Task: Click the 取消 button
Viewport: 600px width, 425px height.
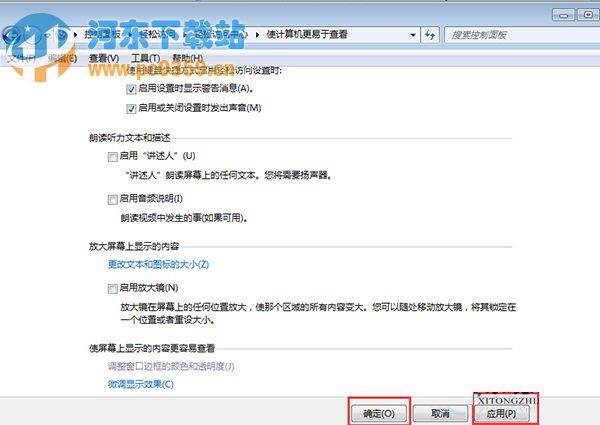Action: click(439, 412)
